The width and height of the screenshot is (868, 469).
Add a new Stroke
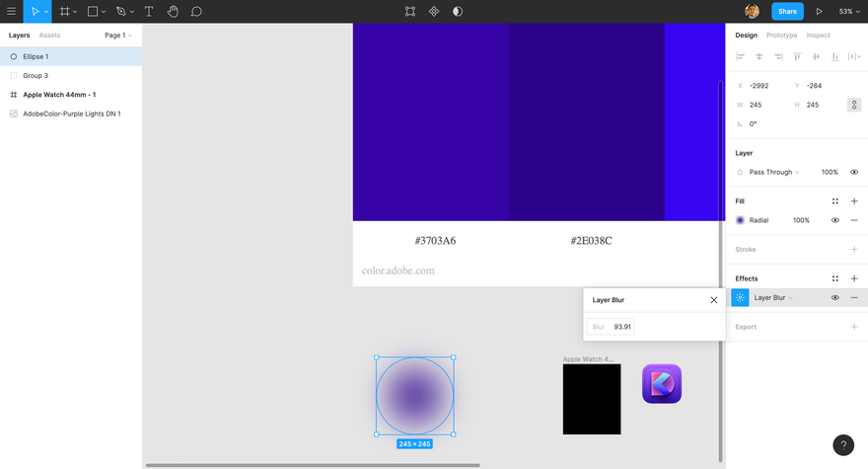tap(854, 250)
